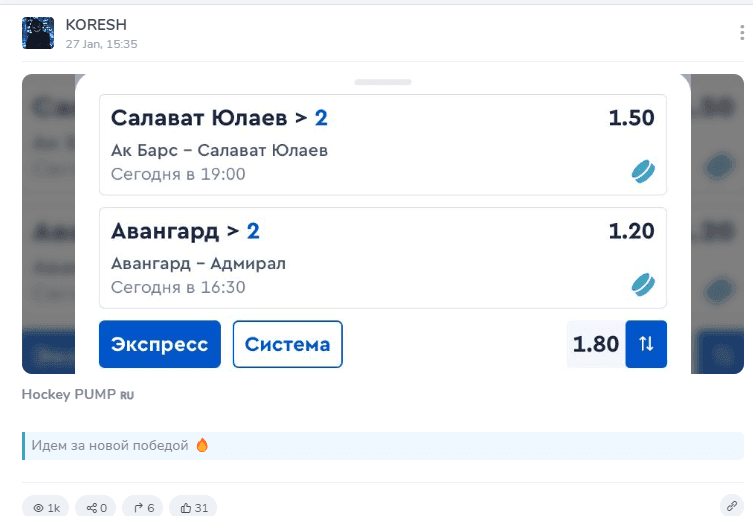Image resolution: width=753 pixels, height=516 pixels.
Task: Open the Салават Юлаев > 2 bet card
Action: point(383,145)
